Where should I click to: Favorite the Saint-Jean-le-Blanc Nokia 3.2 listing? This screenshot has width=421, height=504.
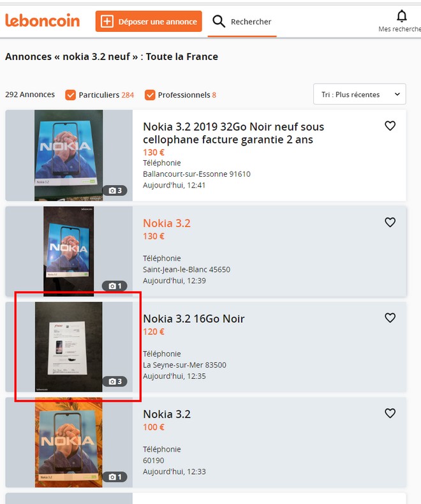point(390,222)
